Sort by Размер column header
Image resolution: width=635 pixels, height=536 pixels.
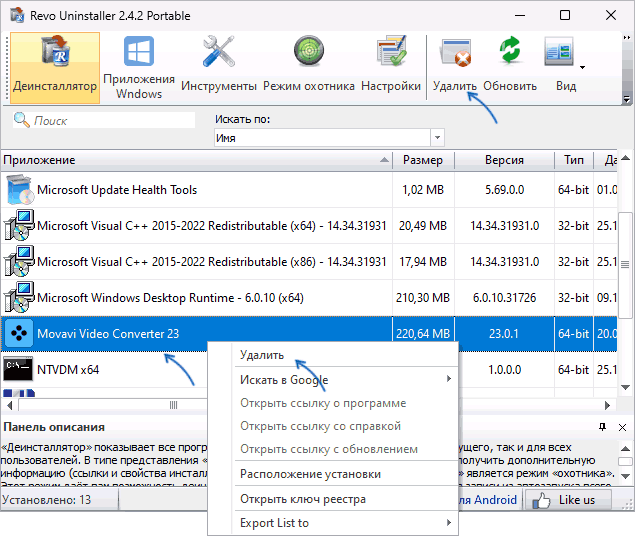coord(423,160)
